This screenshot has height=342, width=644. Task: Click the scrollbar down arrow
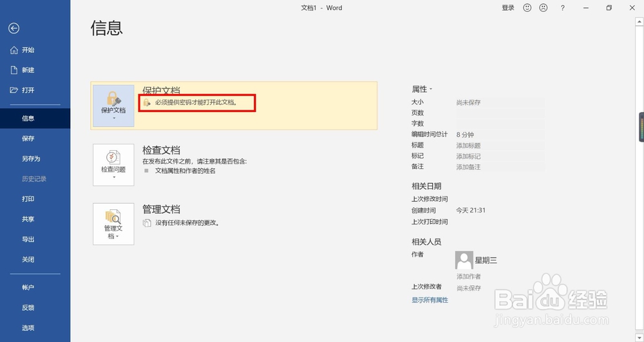click(x=639, y=337)
